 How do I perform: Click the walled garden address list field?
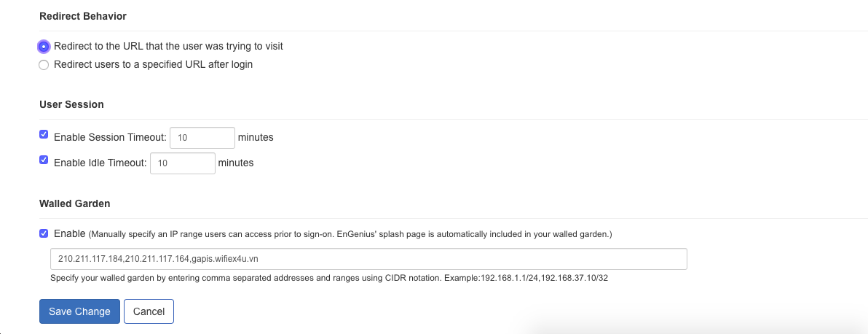pyautogui.click(x=368, y=259)
